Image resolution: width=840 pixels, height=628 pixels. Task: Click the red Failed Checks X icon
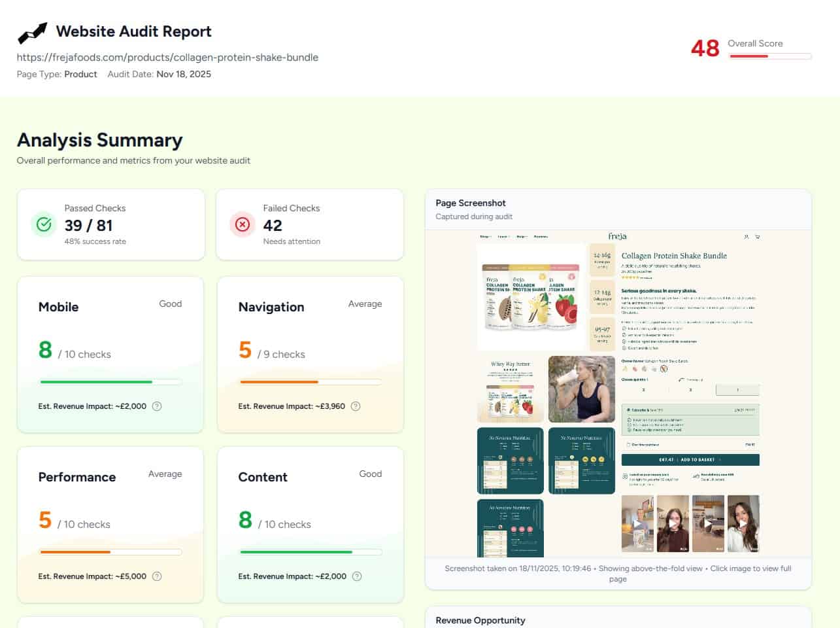[243, 224]
